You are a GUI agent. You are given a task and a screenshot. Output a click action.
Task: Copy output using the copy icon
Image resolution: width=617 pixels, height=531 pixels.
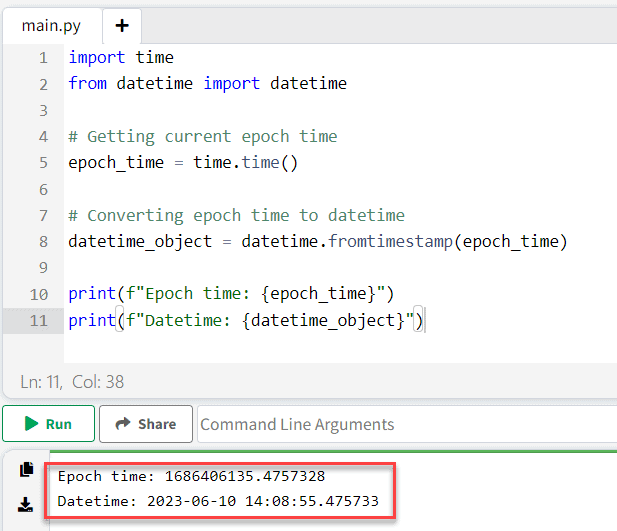[26, 469]
